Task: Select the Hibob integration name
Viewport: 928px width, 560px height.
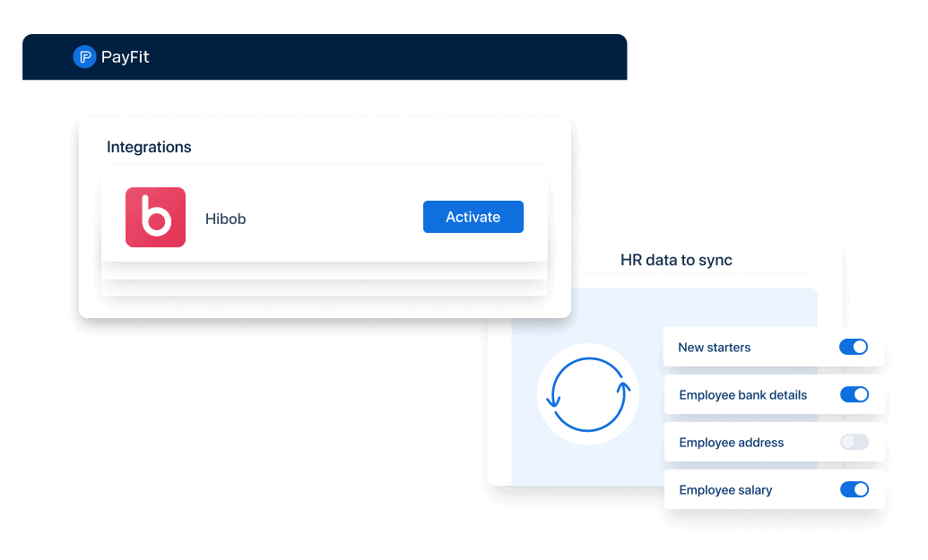Action: click(225, 219)
